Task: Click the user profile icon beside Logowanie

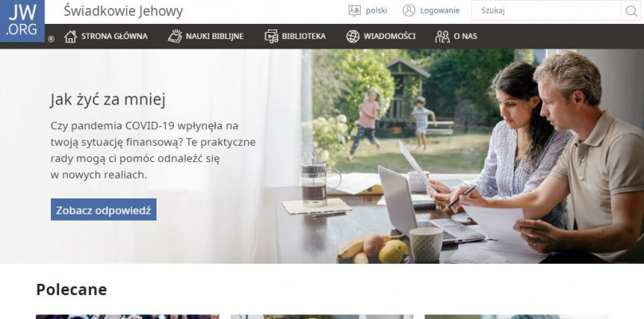Action: coord(409,10)
